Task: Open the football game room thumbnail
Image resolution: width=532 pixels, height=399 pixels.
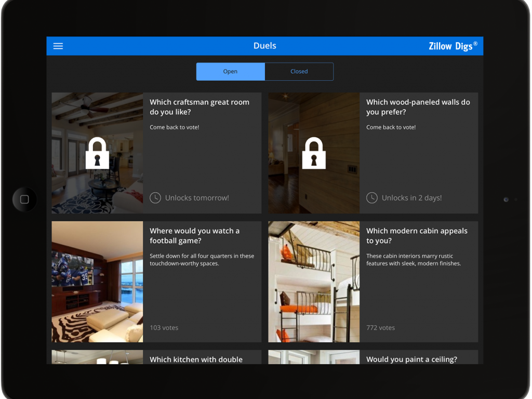Action: pos(97,282)
